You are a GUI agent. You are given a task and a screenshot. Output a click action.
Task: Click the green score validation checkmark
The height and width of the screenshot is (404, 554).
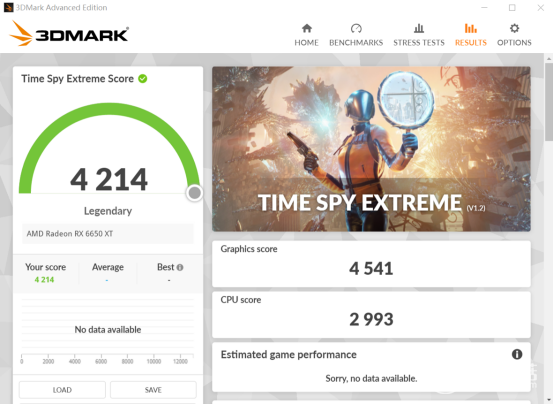point(143,78)
